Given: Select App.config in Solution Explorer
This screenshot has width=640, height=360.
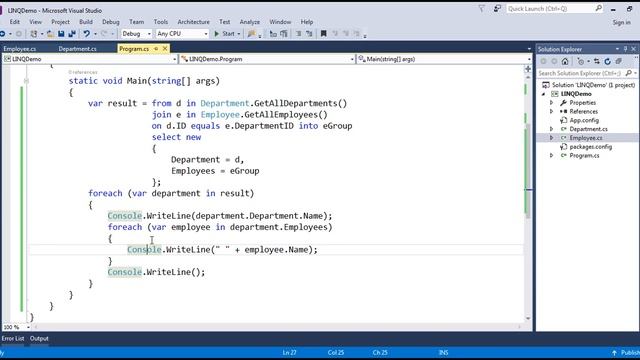Looking at the screenshot, I should coord(584,120).
